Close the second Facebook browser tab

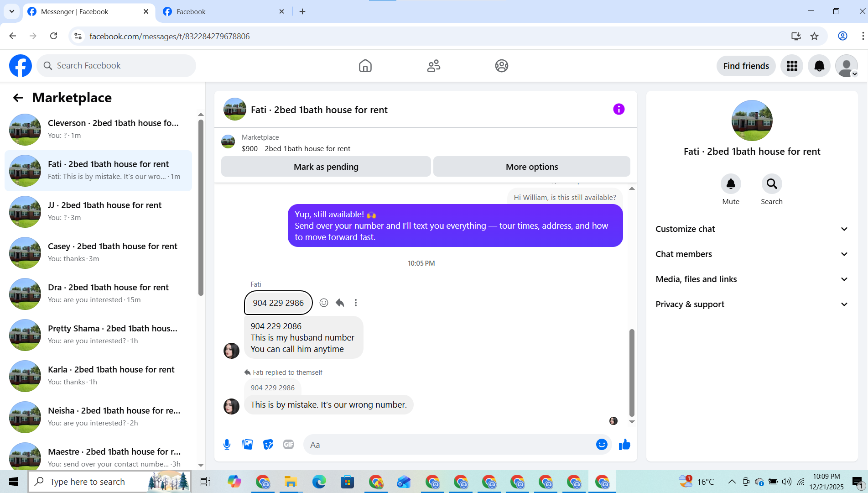pyautogui.click(x=281, y=12)
